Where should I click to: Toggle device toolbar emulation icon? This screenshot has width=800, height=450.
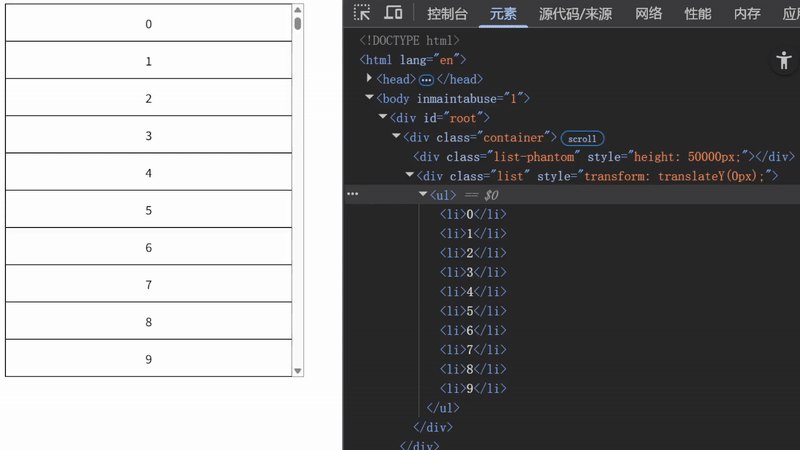click(x=393, y=13)
